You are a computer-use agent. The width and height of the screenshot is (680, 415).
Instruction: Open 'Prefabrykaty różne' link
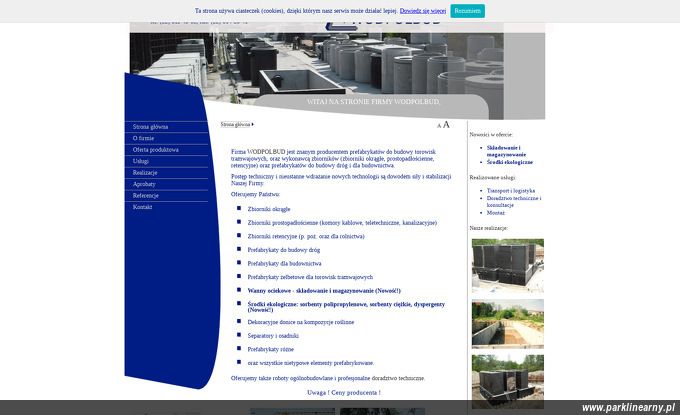[271, 350]
